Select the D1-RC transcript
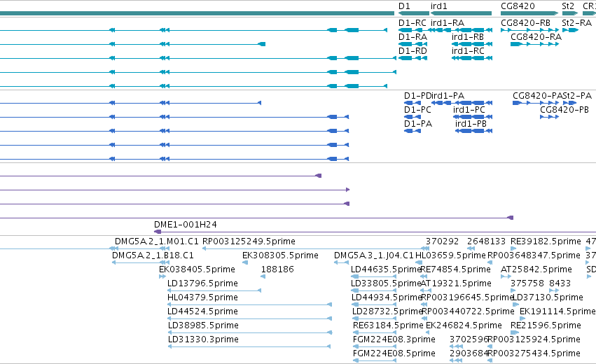The image size is (596, 364). click(412, 23)
